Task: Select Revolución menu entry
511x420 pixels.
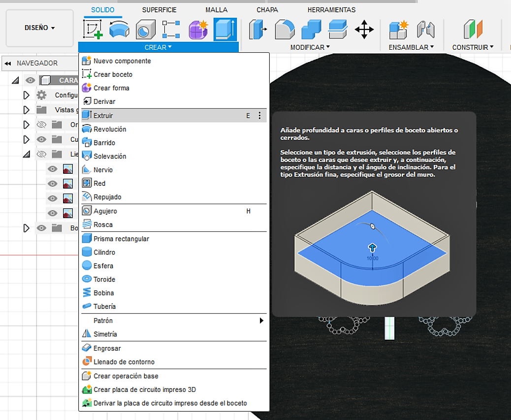Action: 174,129
